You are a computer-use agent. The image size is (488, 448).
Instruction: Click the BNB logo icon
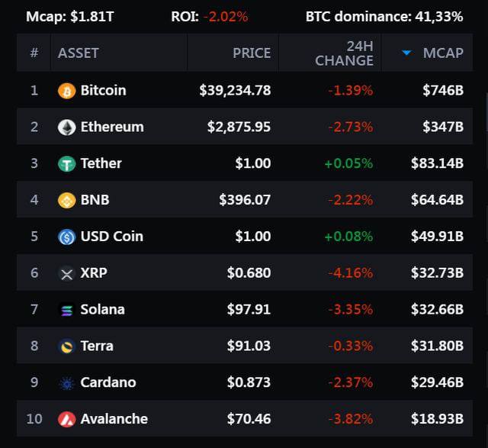(67, 201)
